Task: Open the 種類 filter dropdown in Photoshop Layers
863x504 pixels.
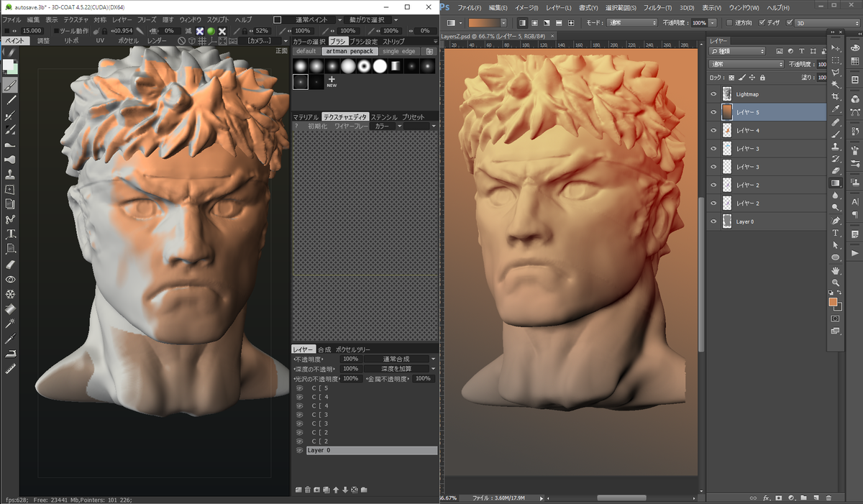Action: (738, 51)
